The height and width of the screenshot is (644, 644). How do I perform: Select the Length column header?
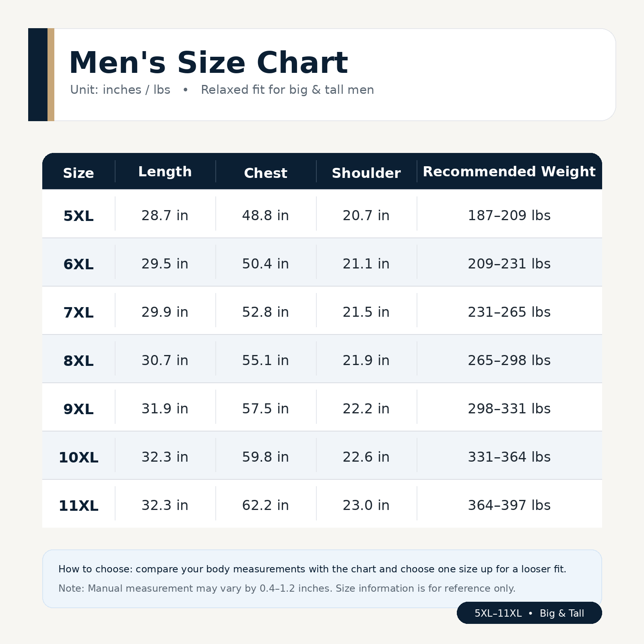(x=165, y=172)
